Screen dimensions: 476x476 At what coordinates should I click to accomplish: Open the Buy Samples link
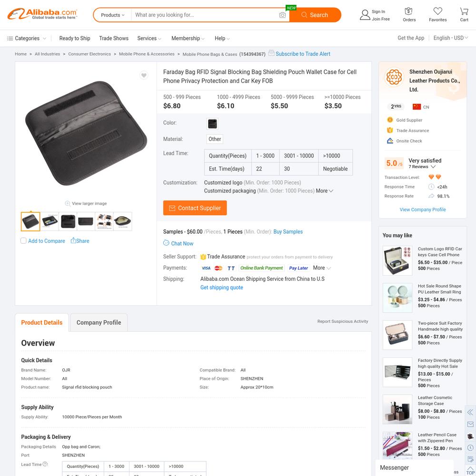click(288, 232)
